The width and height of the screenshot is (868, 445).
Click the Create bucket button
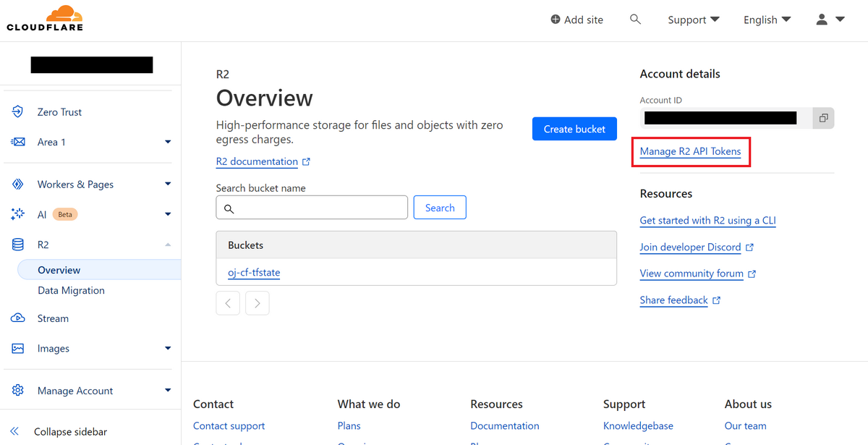coord(574,129)
